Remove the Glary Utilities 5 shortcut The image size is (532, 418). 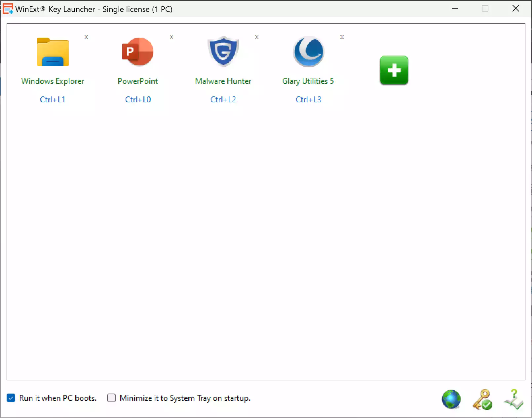pyautogui.click(x=342, y=37)
